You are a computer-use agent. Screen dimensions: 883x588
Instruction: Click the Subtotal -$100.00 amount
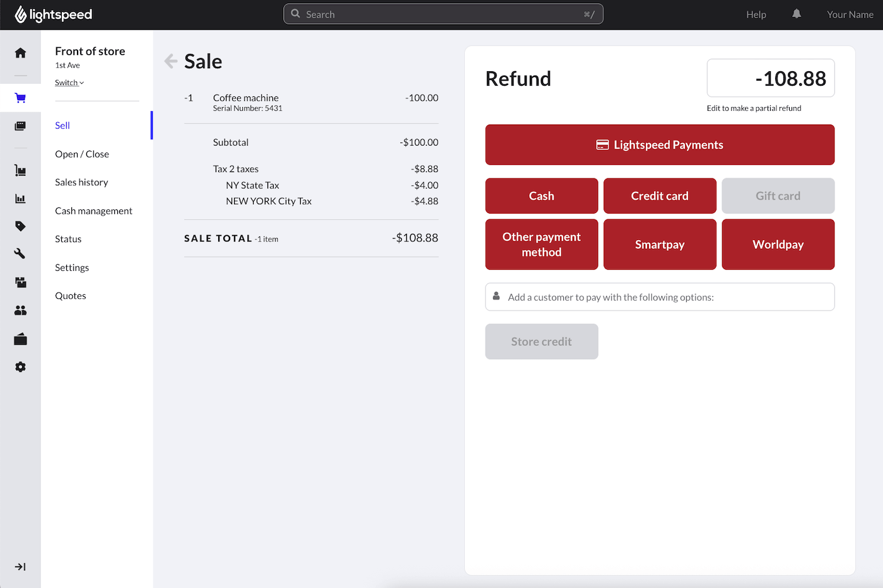coord(419,142)
